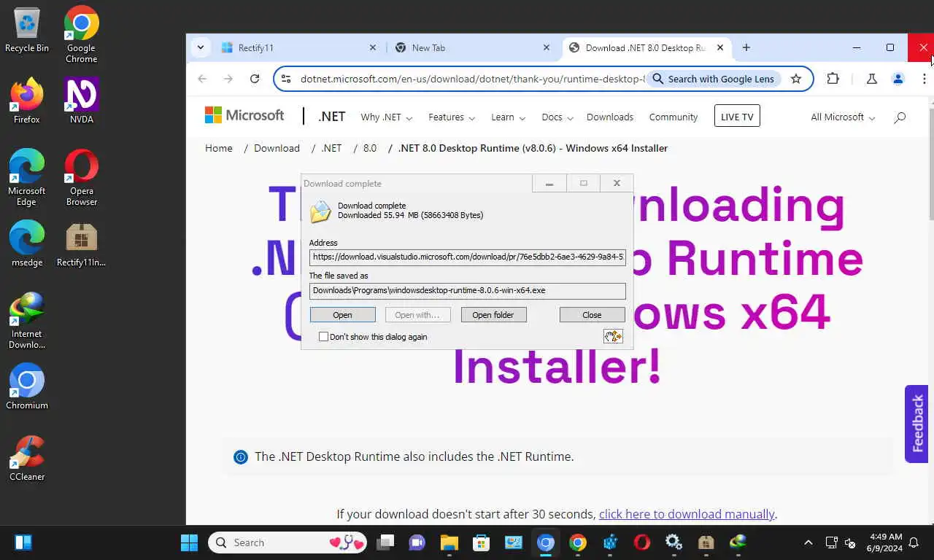Viewport: 934px width, 560px height.
Task: Click the IDM drag-hand icon in dialog
Action: point(613,336)
